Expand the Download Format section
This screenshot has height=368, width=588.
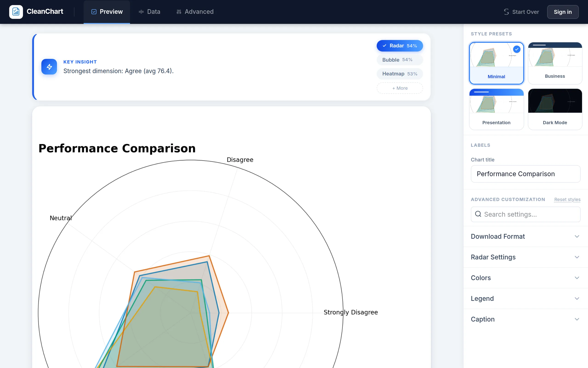[x=526, y=236]
